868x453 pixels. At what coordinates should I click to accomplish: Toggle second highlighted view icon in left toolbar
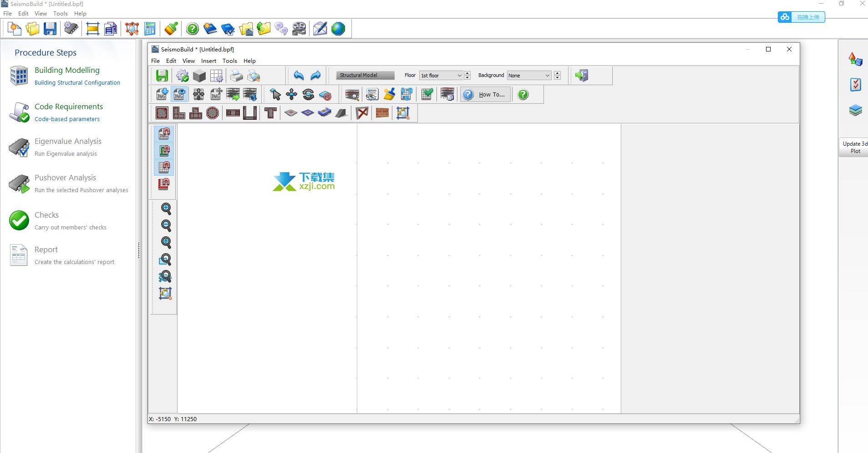(164, 150)
